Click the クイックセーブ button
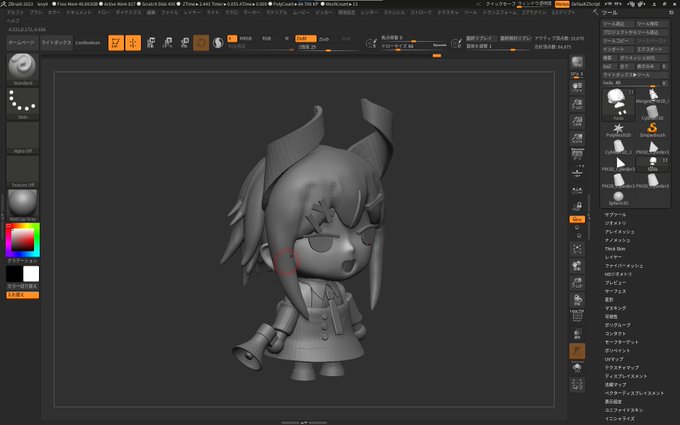This screenshot has height=425, width=680. coord(500,4)
